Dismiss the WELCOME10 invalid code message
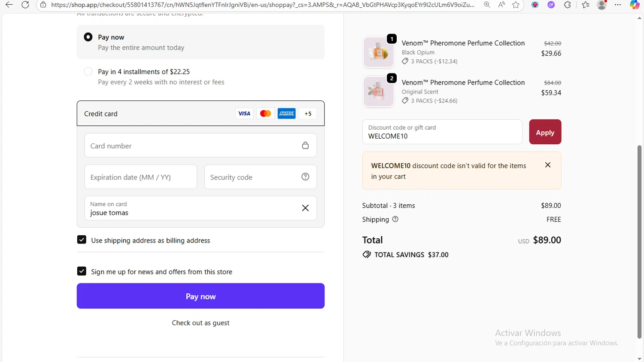Viewport: 644px width, 362px height. 548,165
